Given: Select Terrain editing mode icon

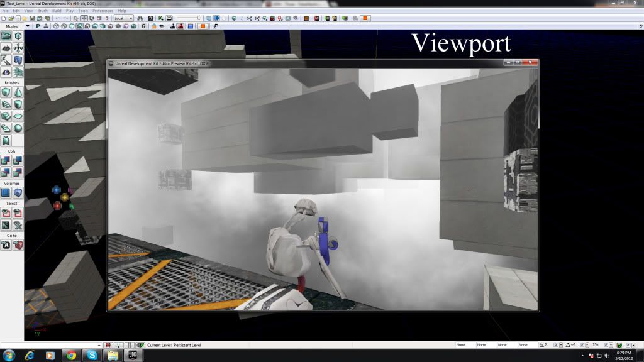Looking at the screenshot, I should click(6, 48).
